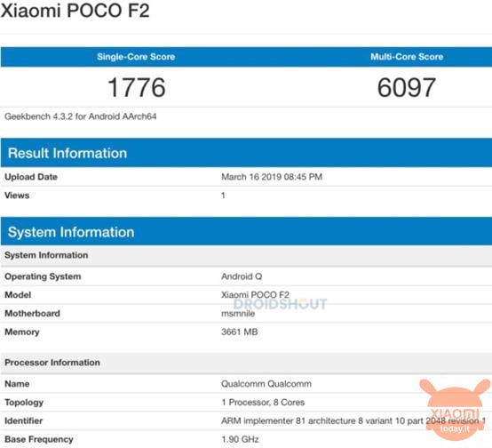492x448 pixels.
Task: Select '1 Processor, 8 Cores' value
Action: coord(263,403)
